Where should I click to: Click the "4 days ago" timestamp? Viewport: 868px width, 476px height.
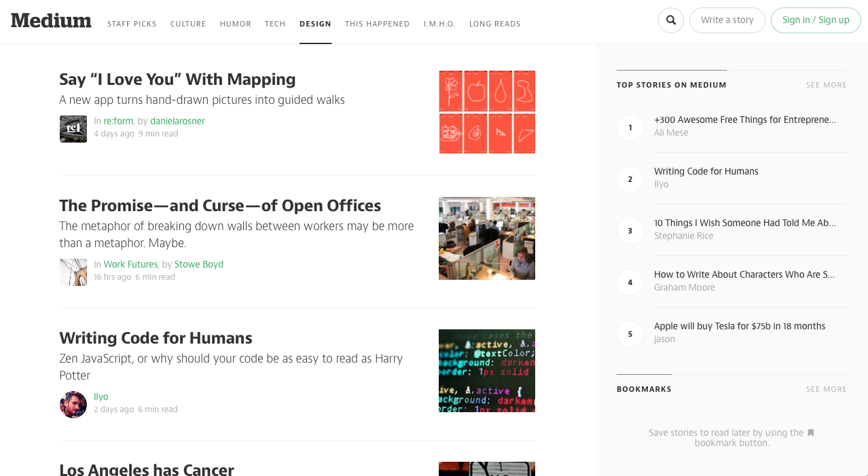click(x=114, y=134)
